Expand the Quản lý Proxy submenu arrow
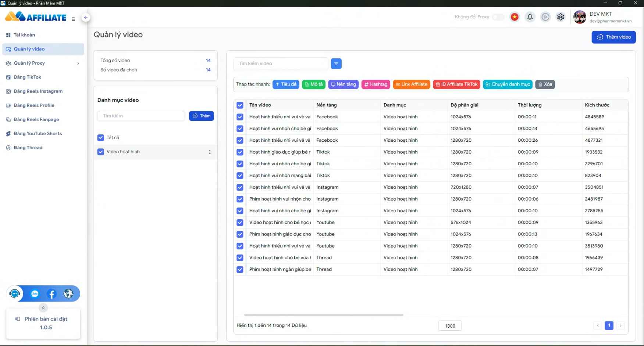The height and width of the screenshot is (346, 644). [78, 63]
